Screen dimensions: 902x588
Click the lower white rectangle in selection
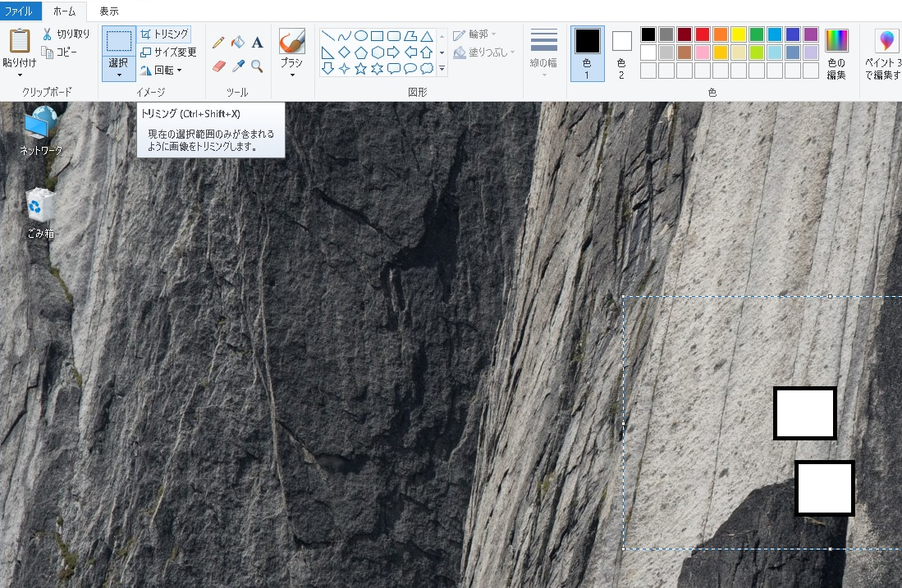[825, 488]
